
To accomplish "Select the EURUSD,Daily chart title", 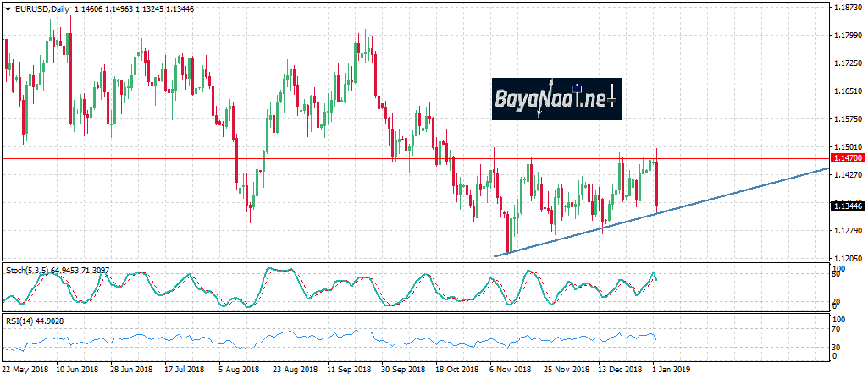I will click(37, 8).
